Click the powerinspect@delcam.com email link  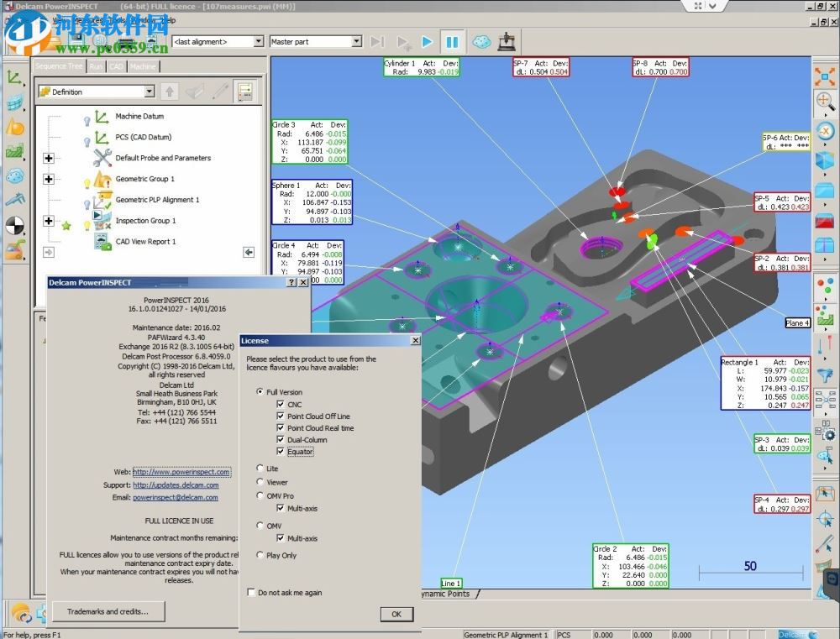176,497
